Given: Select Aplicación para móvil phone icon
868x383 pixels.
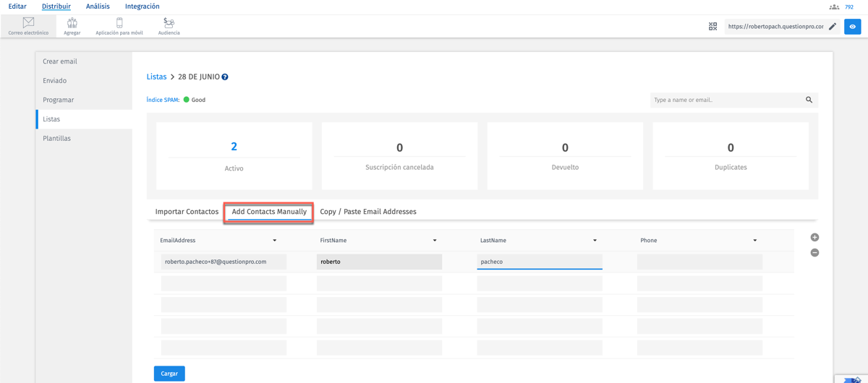Looking at the screenshot, I should 119,23.
